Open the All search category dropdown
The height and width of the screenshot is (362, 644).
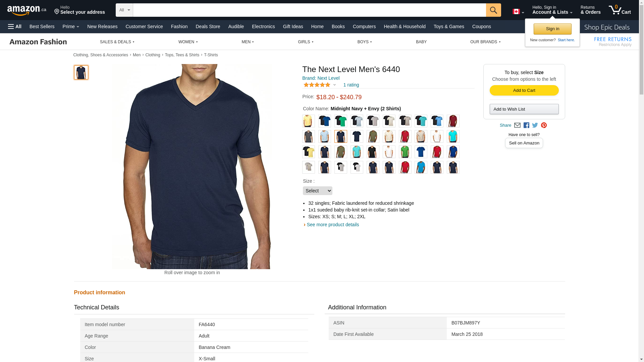tap(124, 10)
